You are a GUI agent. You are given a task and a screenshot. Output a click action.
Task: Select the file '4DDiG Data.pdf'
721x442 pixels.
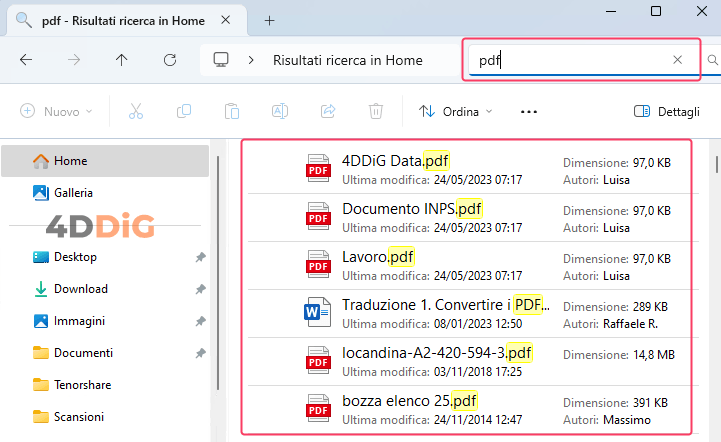pyautogui.click(x=473, y=169)
